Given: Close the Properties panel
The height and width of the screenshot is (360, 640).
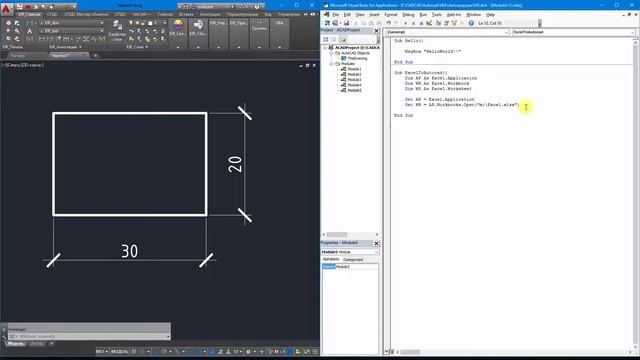Looking at the screenshot, I should click(x=376, y=243).
